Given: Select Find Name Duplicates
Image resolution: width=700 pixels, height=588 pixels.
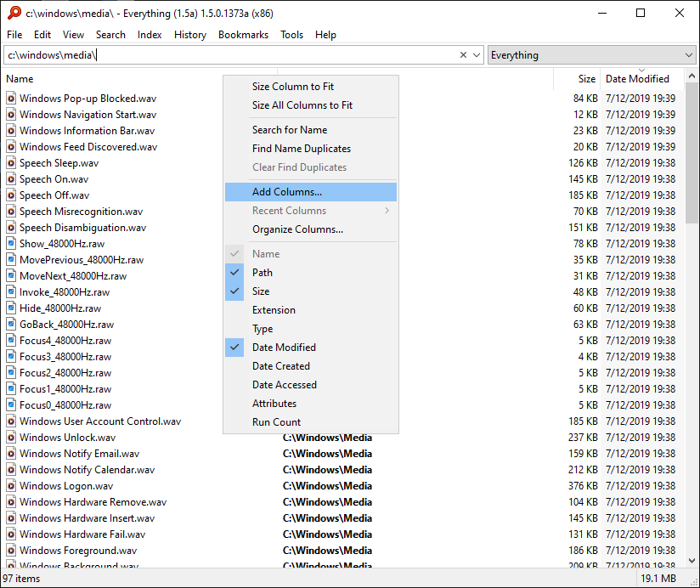Looking at the screenshot, I should (311, 149).
